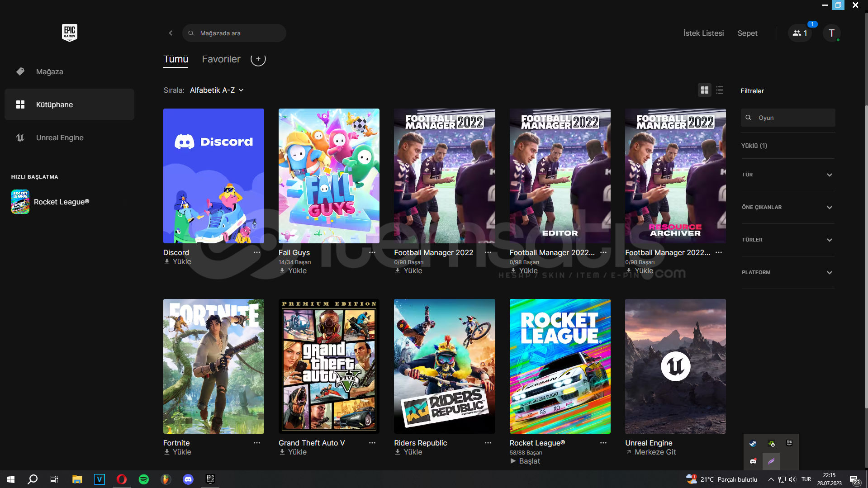The image size is (868, 488).
Task: Open the Riders Republic cover thumbnail
Action: point(445,366)
